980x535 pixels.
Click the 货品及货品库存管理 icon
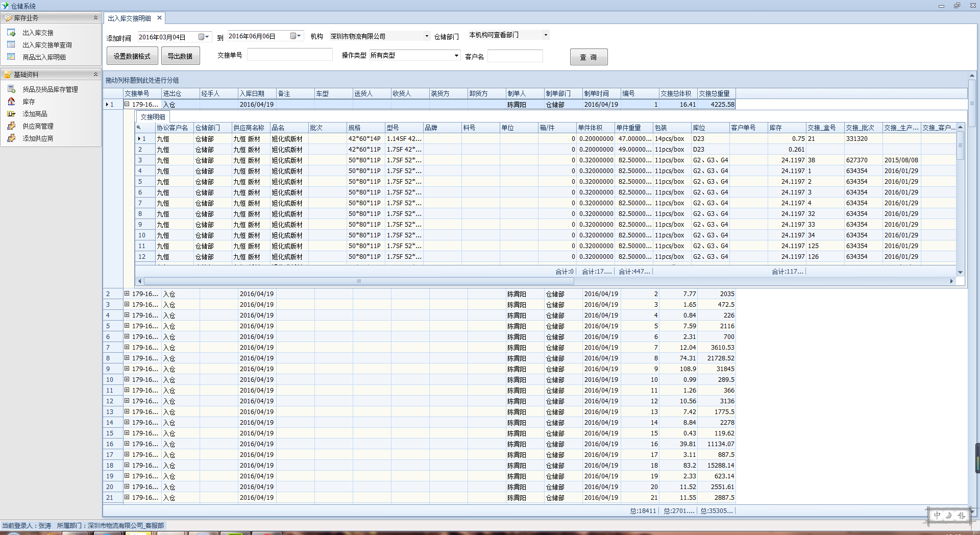coord(11,89)
